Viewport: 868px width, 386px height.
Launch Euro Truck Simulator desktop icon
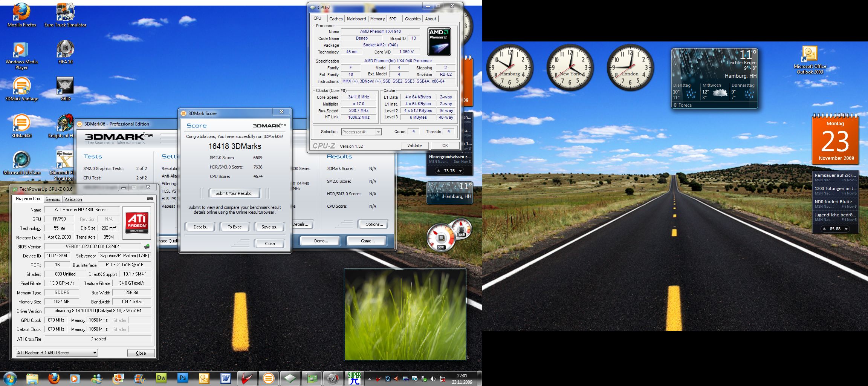pyautogui.click(x=65, y=15)
